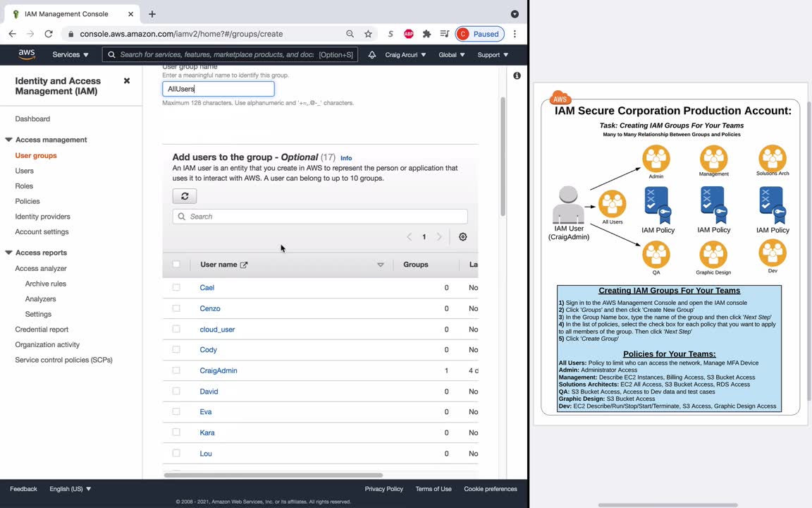Click the Feedback footer button
The height and width of the screenshot is (508, 812).
(23, 489)
